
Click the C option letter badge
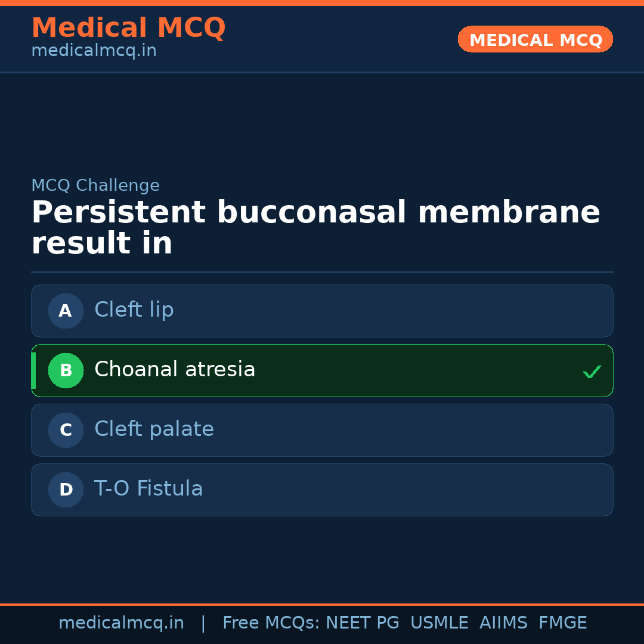click(x=66, y=430)
